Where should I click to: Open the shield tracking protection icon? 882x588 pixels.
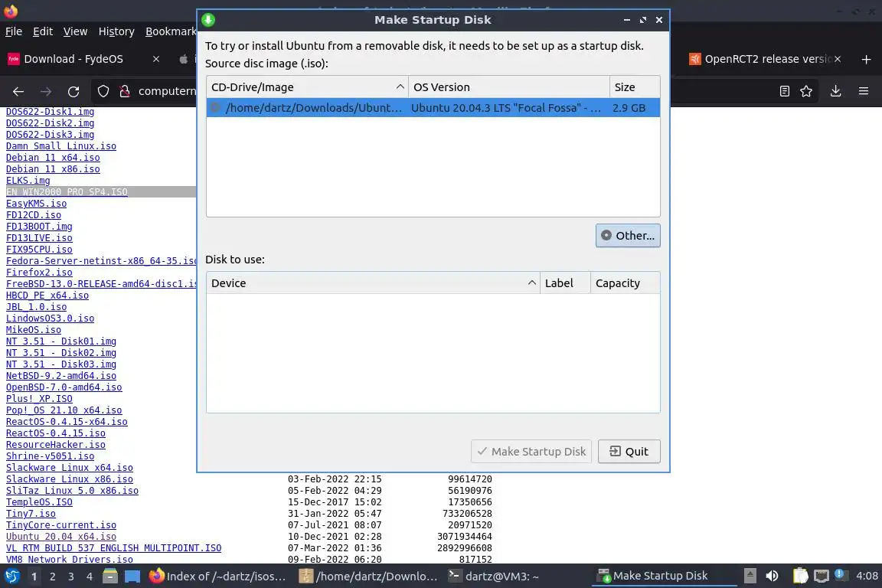[103, 91]
